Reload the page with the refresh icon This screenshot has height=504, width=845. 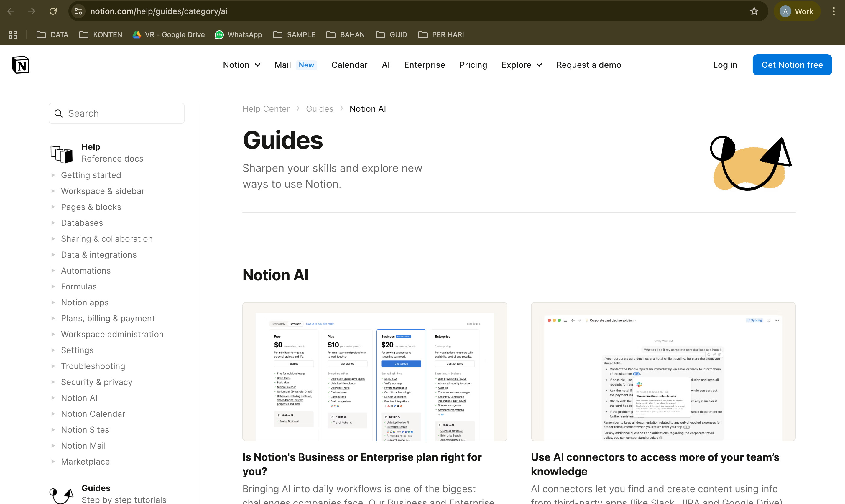tap(53, 11)
